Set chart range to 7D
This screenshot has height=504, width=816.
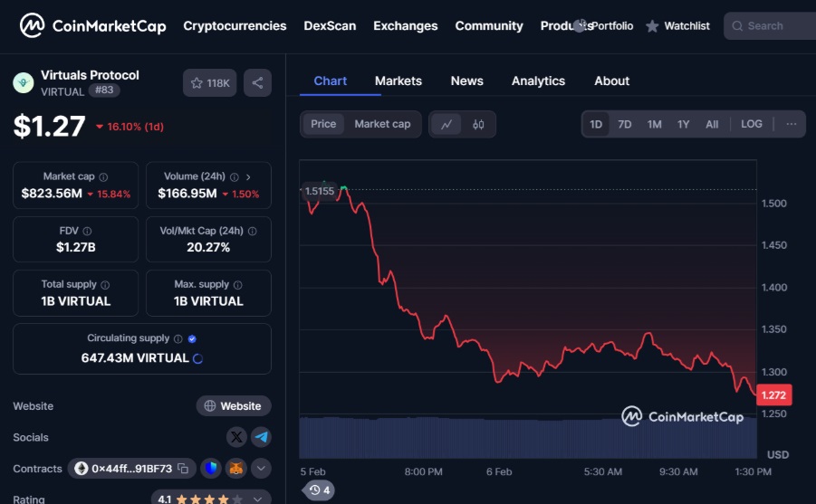624,124
